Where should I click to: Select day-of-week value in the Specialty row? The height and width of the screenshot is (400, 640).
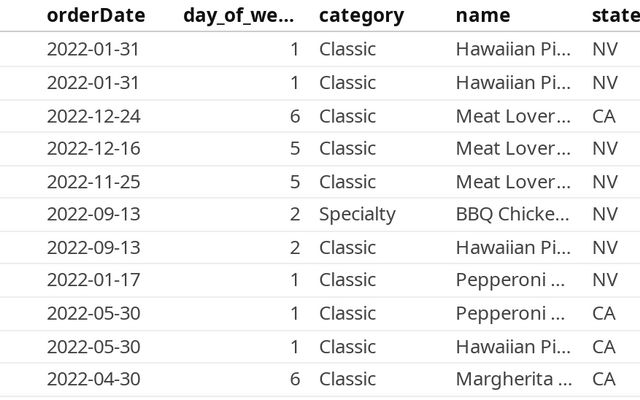coord(294,214)
